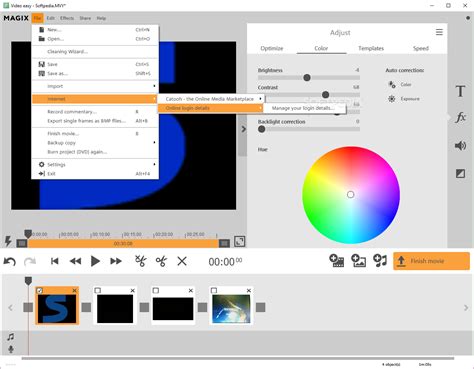The width and height of the screenshot is (474, 369).
Task: Open Catooh Online Media Marketplace submenu
Action: 211,99
